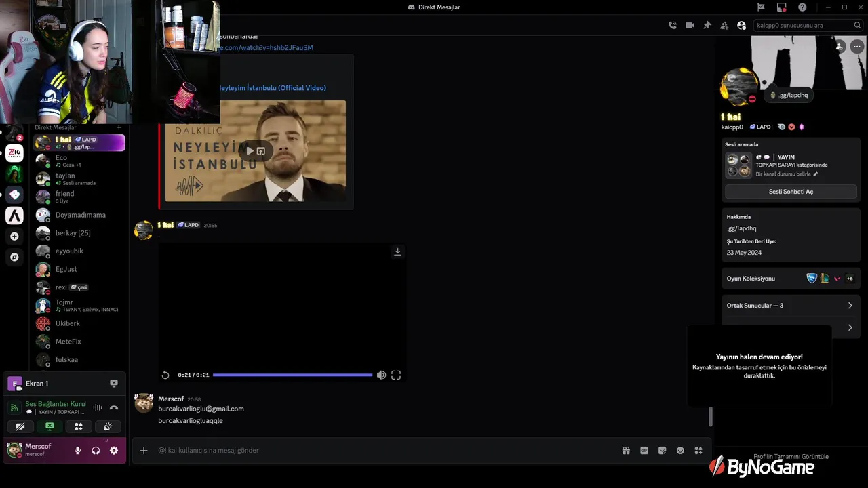Stop streaming Ekran 1 icon
Viewport: 868px width, 488px height.
point(114,384)
